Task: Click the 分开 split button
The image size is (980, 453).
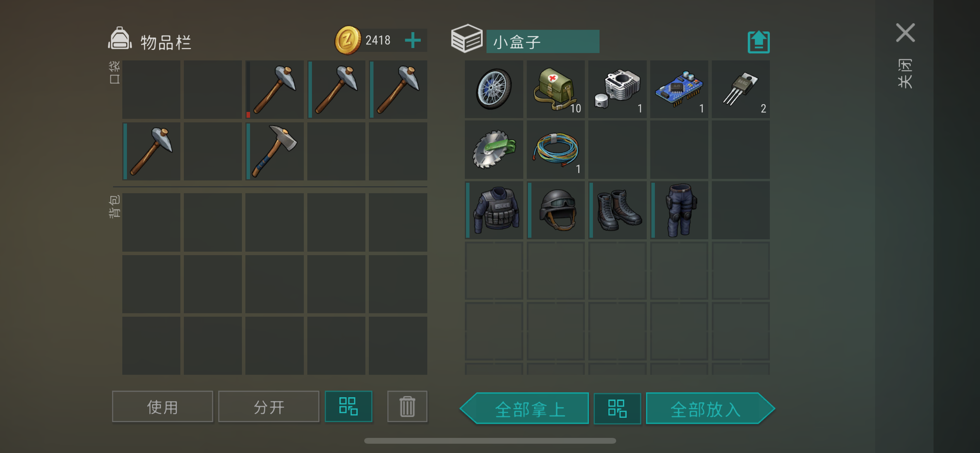Action: [269, 407]
